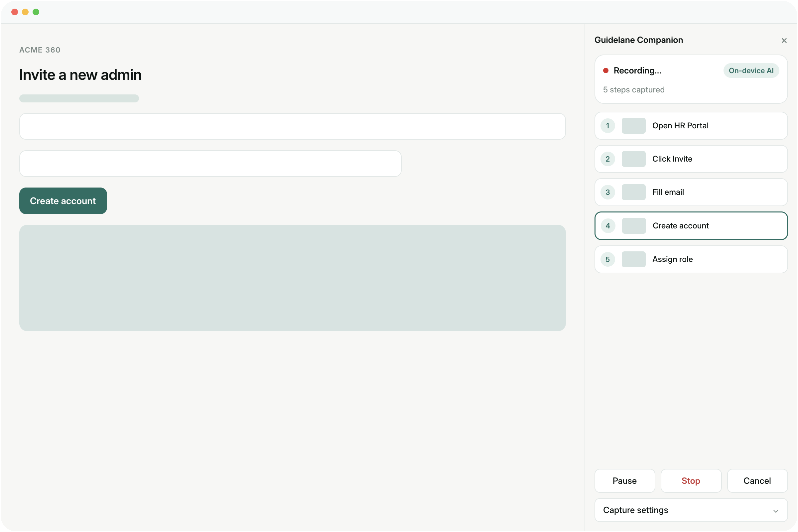Viewport: 798px width, 532px height.
Task: Click the green macOS maximize window button
Action: point(36,12)
